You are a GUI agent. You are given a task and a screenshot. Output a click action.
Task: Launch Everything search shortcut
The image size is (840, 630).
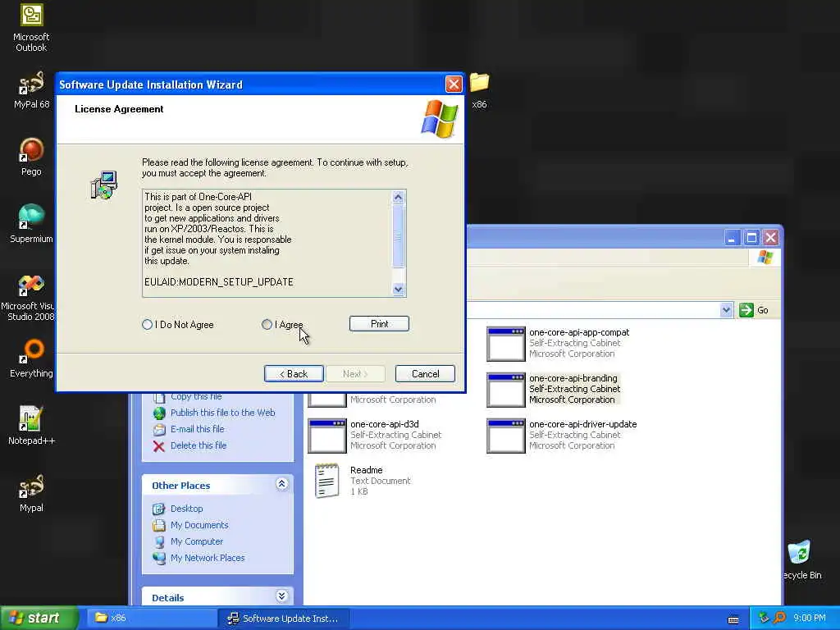31,351
